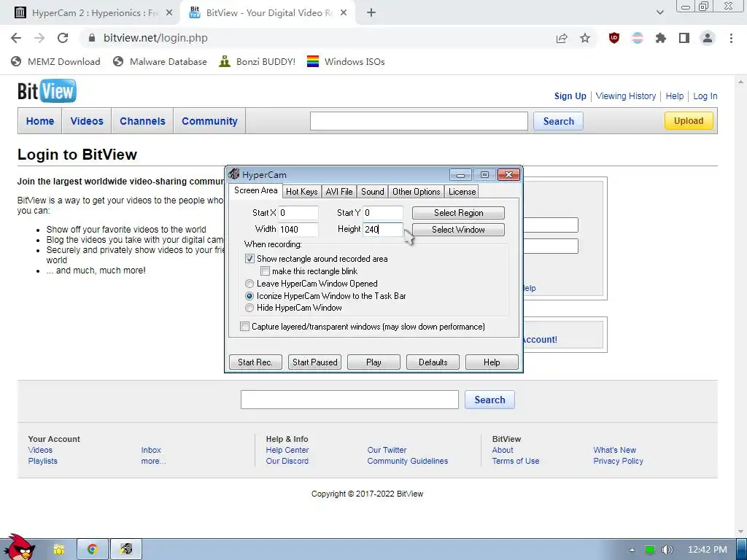Click the footer Our Discord link
747x560 pixels.
point(287,461)
